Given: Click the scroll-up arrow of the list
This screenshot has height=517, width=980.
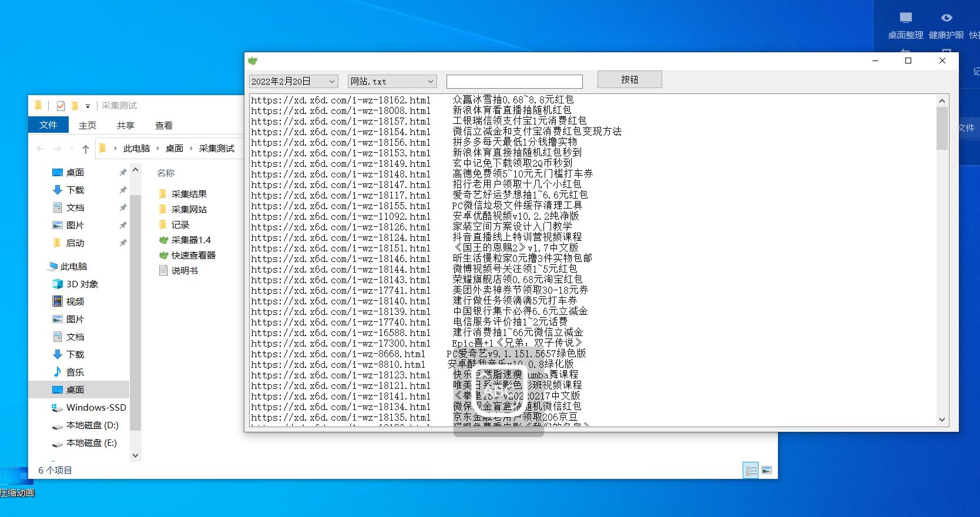Looking at the screenshot, I should pyautogui.click(x=942, y=100).
